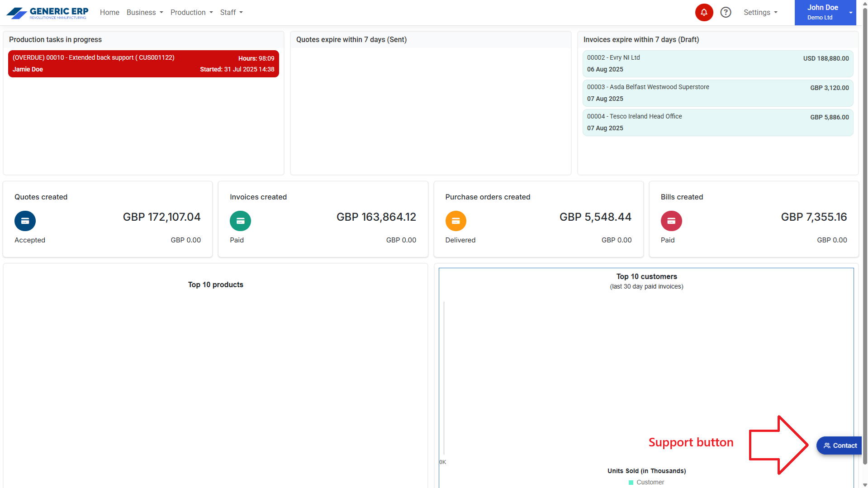Screen dimensions: 868x488
Task: Expand the Business dropdown menu
Action: pos(145,13)
